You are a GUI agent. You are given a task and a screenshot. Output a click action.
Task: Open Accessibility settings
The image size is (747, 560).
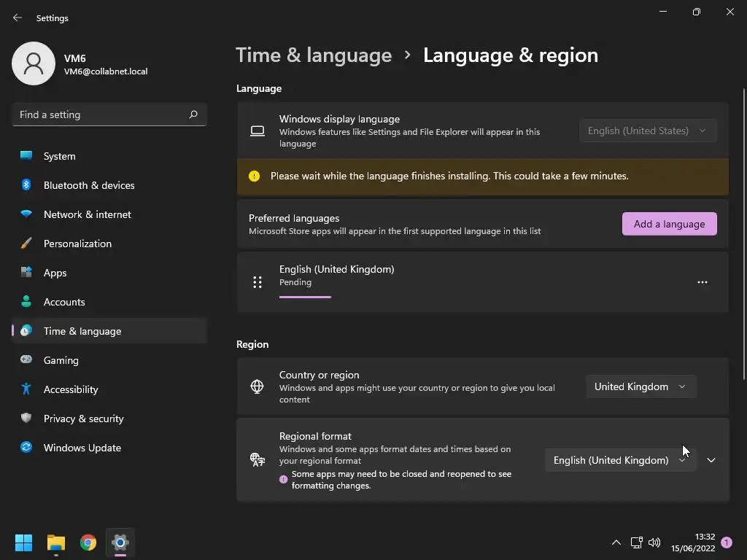tap(109, 389)
